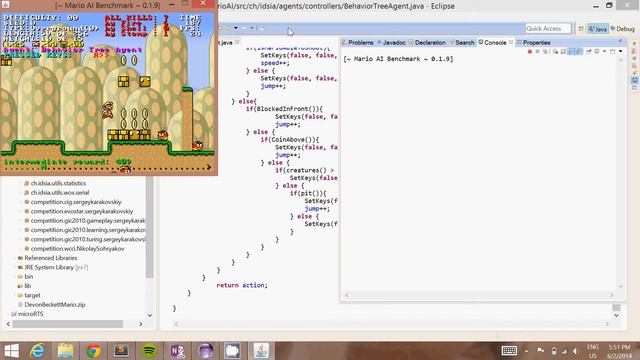Select the JRE System Library node

(56, 267)
